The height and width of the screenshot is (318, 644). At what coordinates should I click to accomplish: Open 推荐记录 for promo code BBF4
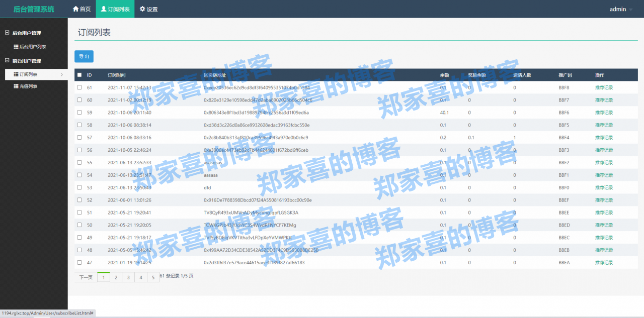point(604,137)
